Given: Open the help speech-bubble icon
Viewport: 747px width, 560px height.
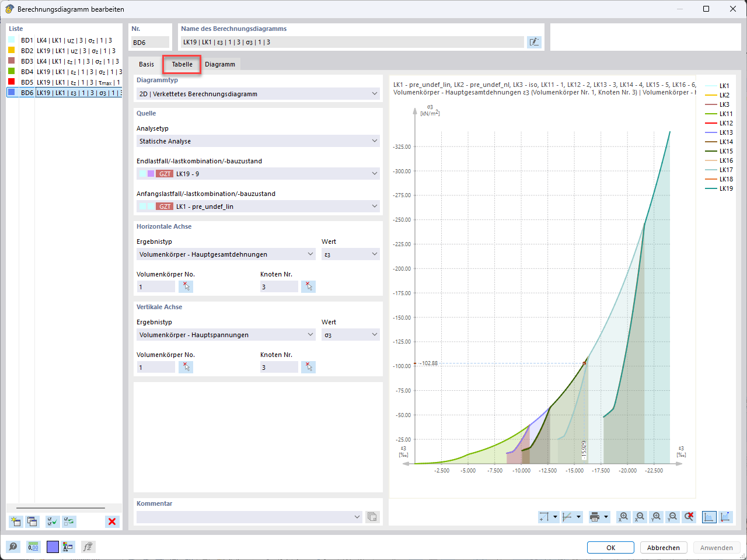Looking at the screenshot, I should click(13, 547).
